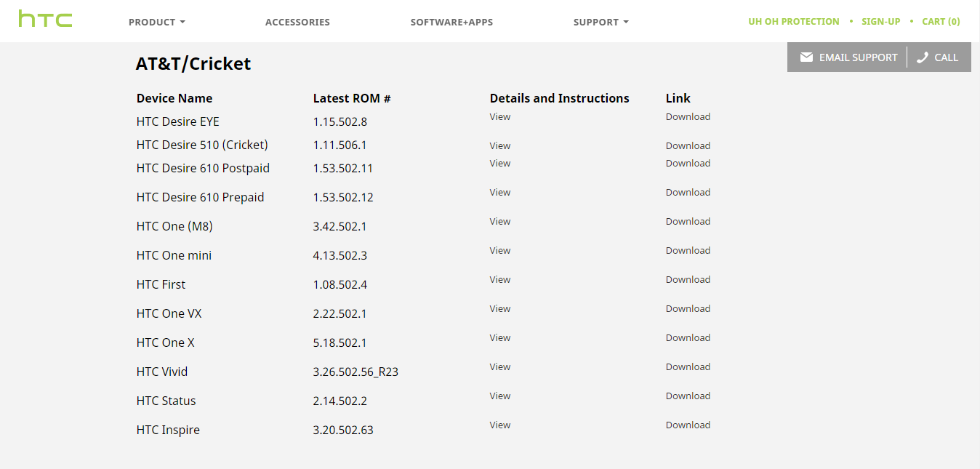View instructions for HTC Desire 610 Prepaid

[500, 192]
